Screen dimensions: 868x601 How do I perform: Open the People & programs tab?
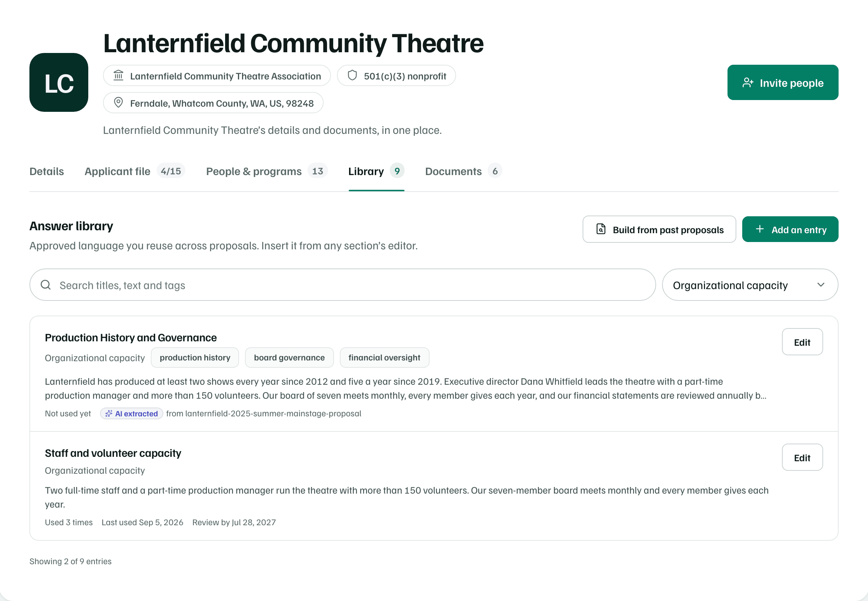point(267,171)
